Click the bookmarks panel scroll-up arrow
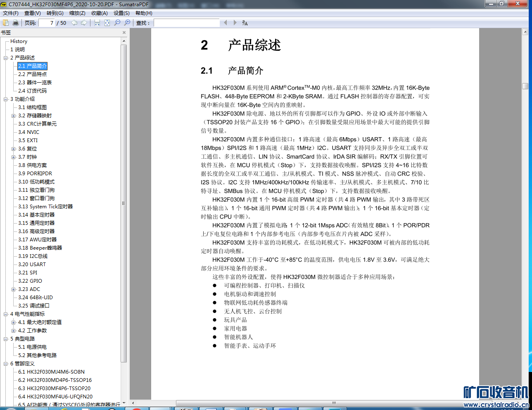The width and height of the screenshot is (532, 410). (x=124, y=41)
